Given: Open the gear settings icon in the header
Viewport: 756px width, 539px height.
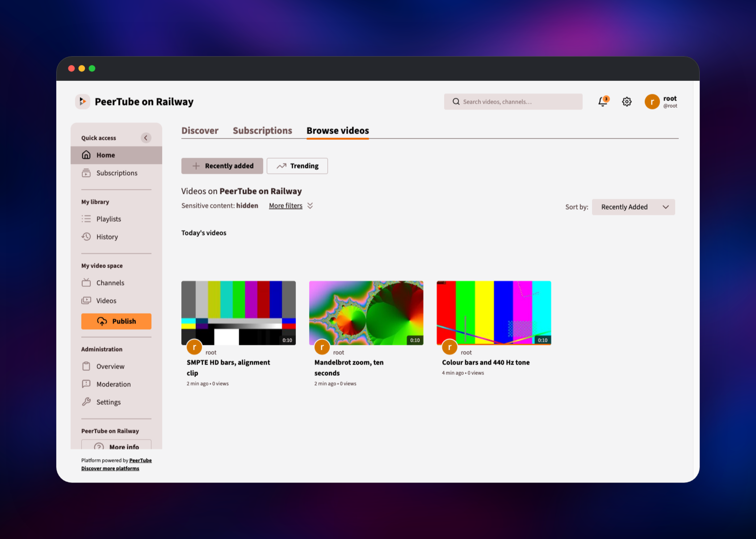Looking at the screenshot, I should [627, 102].
